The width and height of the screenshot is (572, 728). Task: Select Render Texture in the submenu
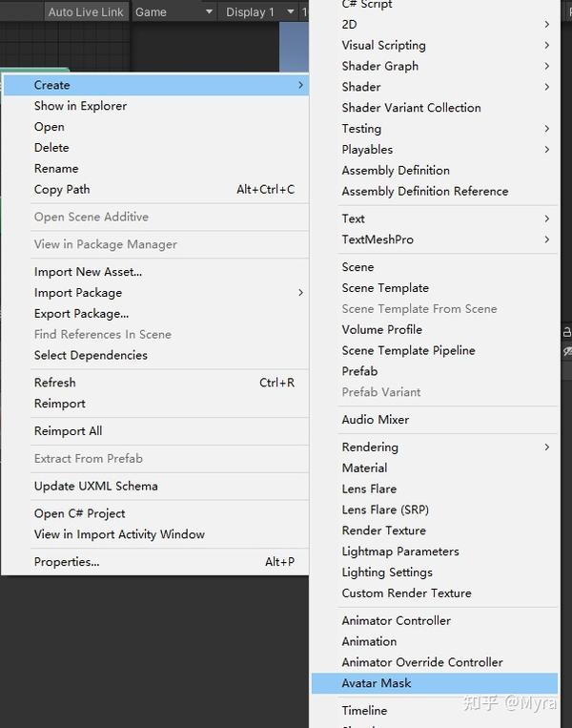coord(384,530)
